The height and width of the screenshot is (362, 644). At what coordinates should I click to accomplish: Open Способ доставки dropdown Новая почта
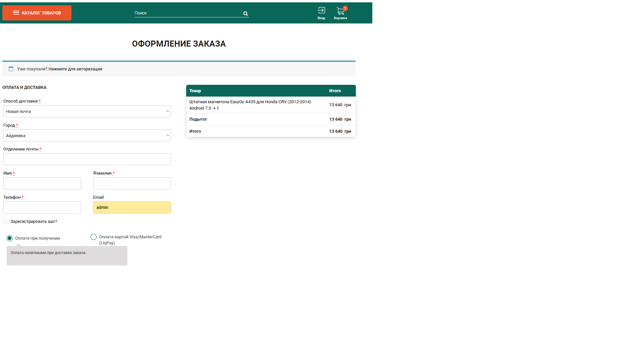click(87, 111)
